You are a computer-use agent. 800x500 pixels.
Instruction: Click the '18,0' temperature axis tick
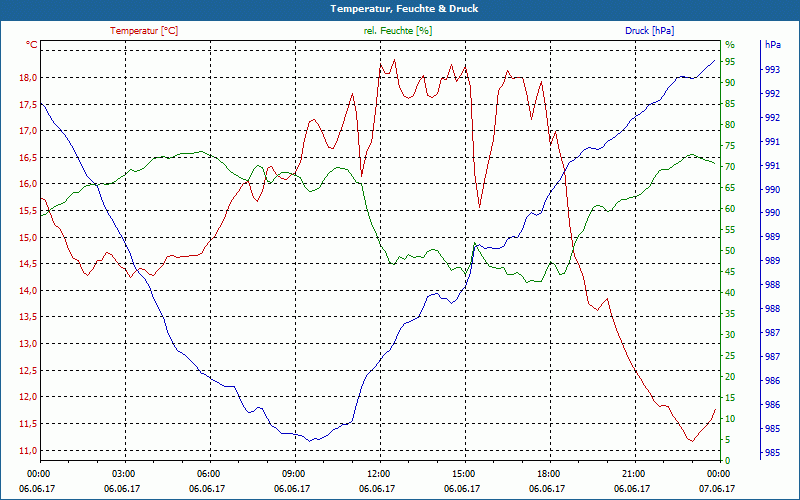click(28, 78)
